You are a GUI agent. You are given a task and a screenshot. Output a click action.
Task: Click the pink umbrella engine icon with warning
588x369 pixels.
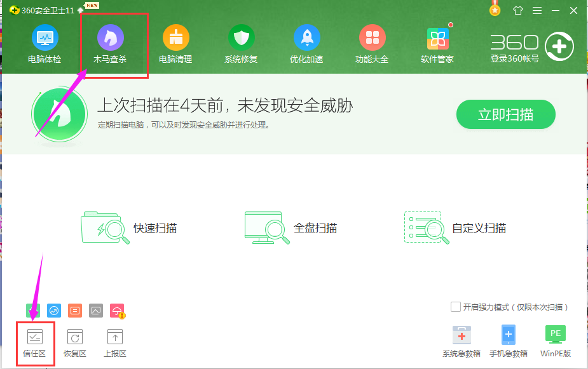coord(118,311)
